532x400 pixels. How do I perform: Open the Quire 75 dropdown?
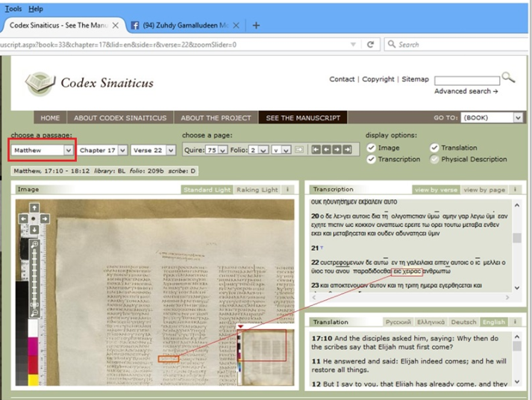point(216,150)
